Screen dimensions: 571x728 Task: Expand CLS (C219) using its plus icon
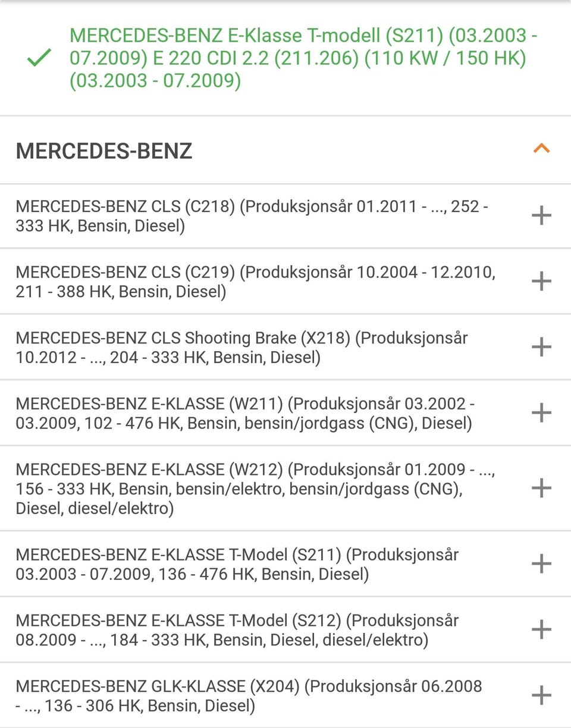pos(541,281)
